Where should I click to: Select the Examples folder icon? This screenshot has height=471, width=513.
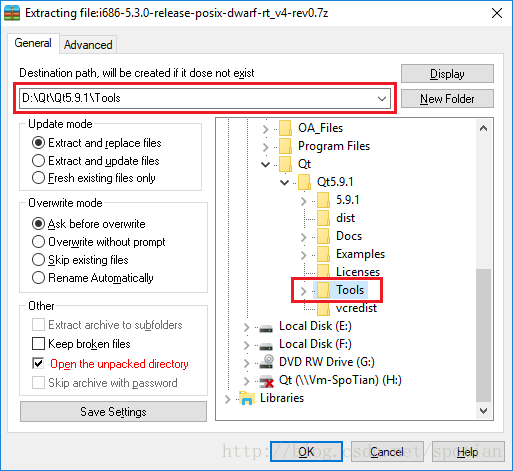323,254
